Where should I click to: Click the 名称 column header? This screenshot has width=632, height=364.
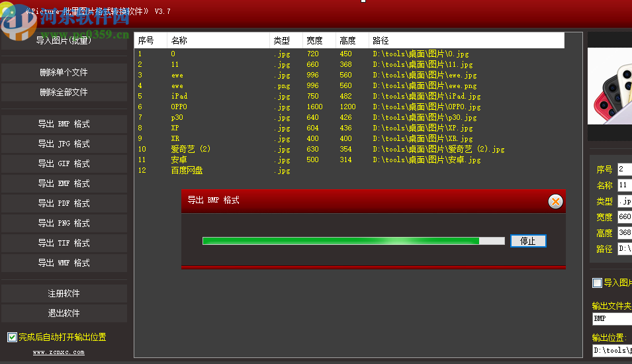tap(218, 40)
